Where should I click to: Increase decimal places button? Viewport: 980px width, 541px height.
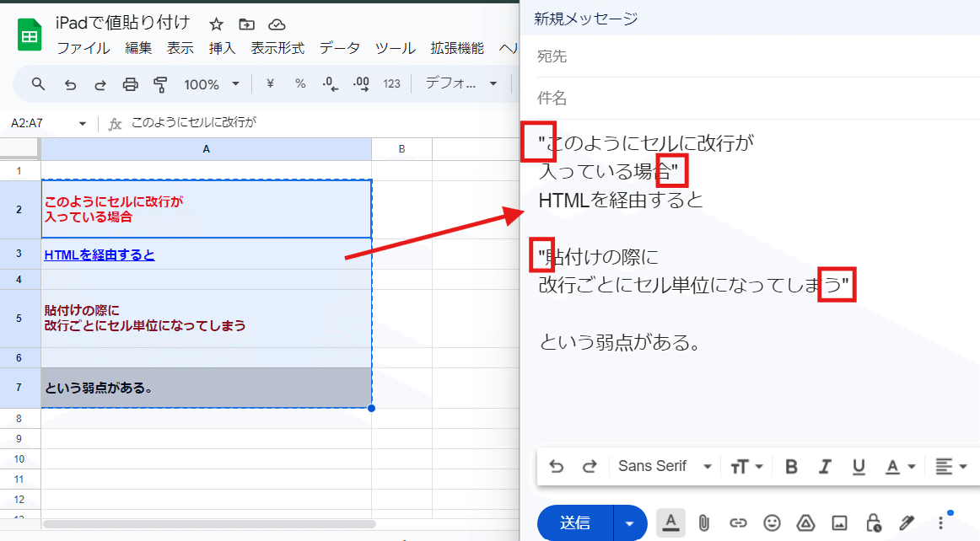[361, 84]
